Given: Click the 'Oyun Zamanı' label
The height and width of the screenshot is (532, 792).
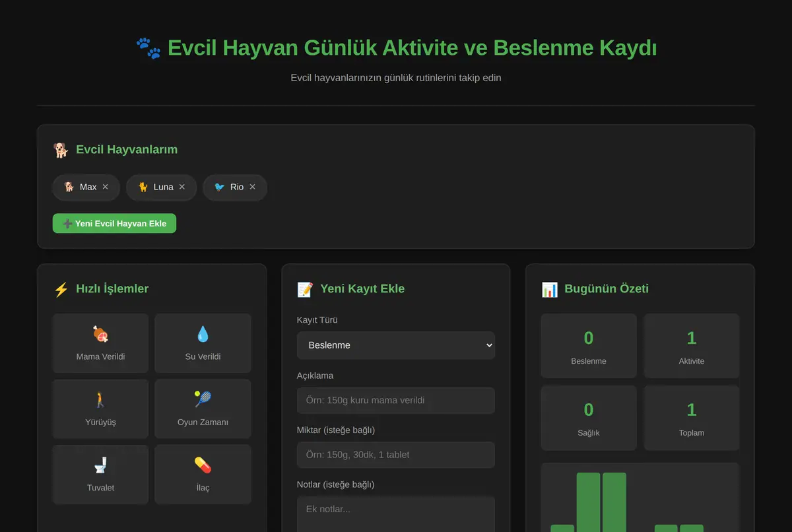Looking at the screenshot, I should (x=203, y=422).
